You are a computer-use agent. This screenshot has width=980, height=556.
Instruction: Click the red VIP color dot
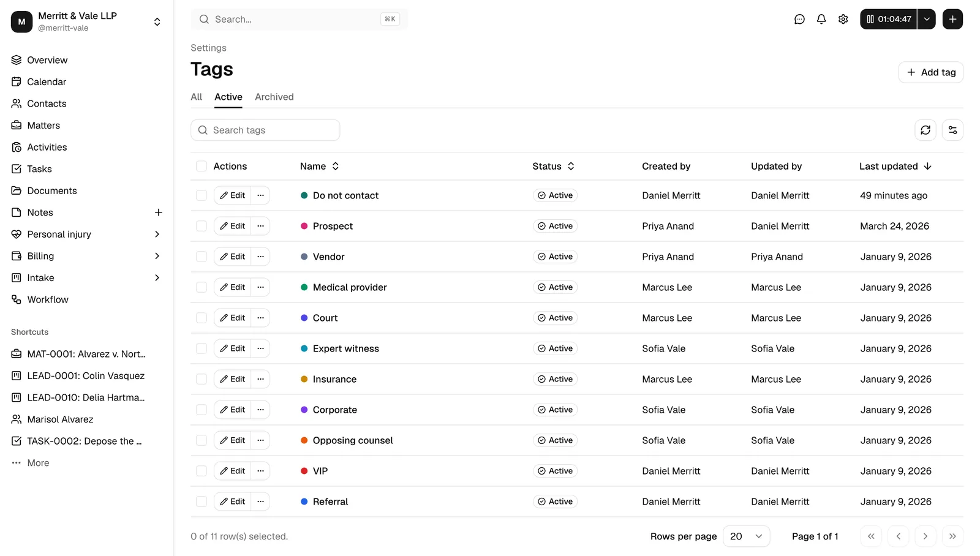(304, 471)
